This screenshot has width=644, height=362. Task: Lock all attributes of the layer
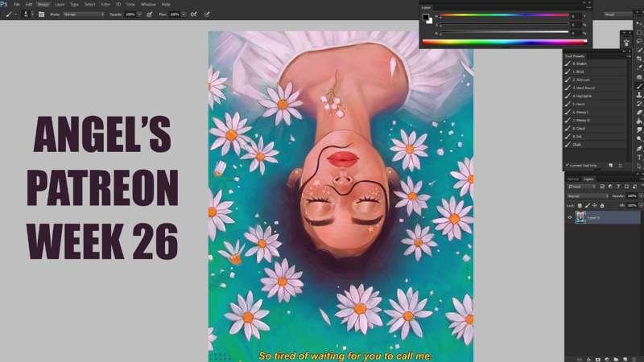602,205
